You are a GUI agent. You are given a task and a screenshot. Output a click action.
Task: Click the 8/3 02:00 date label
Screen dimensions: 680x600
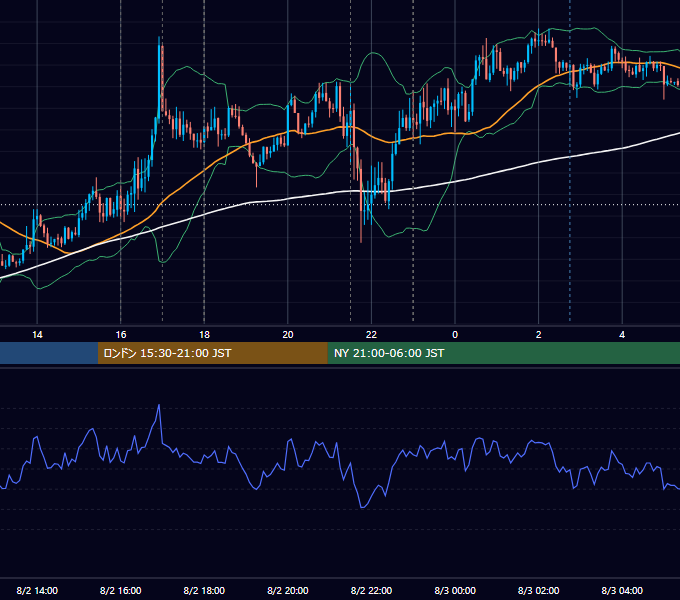pyautogui.click(x=539, y=590)
